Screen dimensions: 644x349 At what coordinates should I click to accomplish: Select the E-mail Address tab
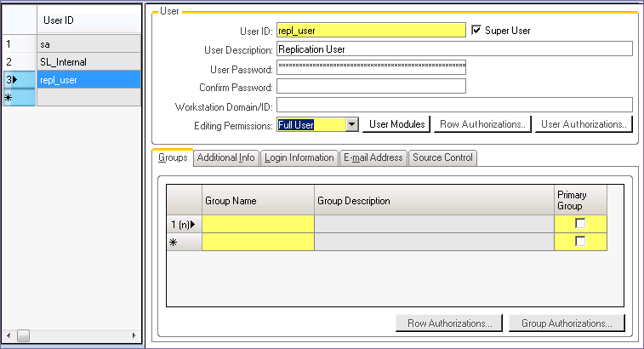pos(373,157)
